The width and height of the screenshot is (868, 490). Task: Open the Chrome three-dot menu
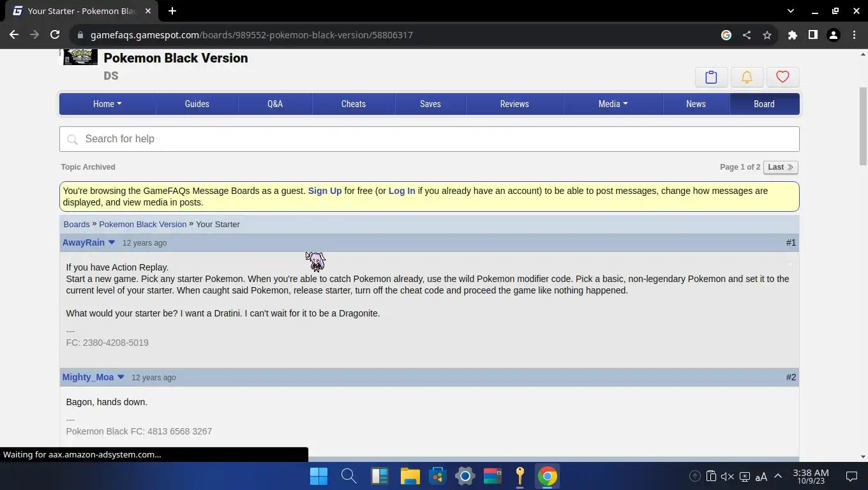point(854,35)
